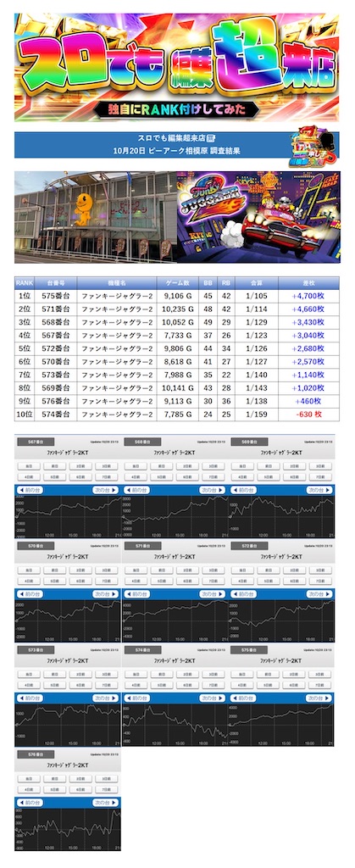Click the +460枚 cell

tap(308, 401)
